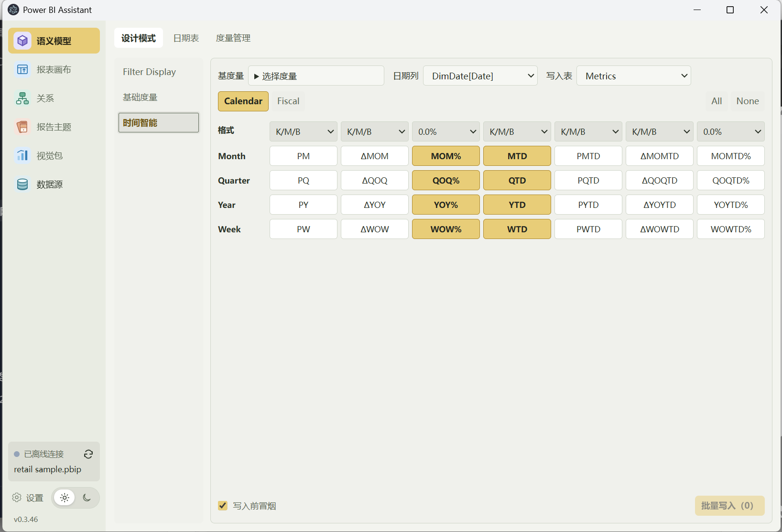Open format dropdown above MOMTD% column
The width and height of the screenshot is (782, 532).
tap(731, 131)
